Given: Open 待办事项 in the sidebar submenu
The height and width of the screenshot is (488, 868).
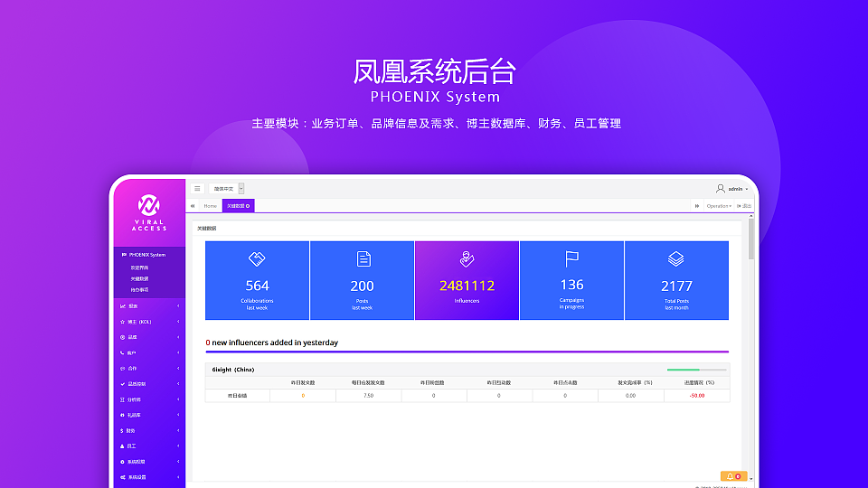Looking at the screenshot, I should point(139,290).
